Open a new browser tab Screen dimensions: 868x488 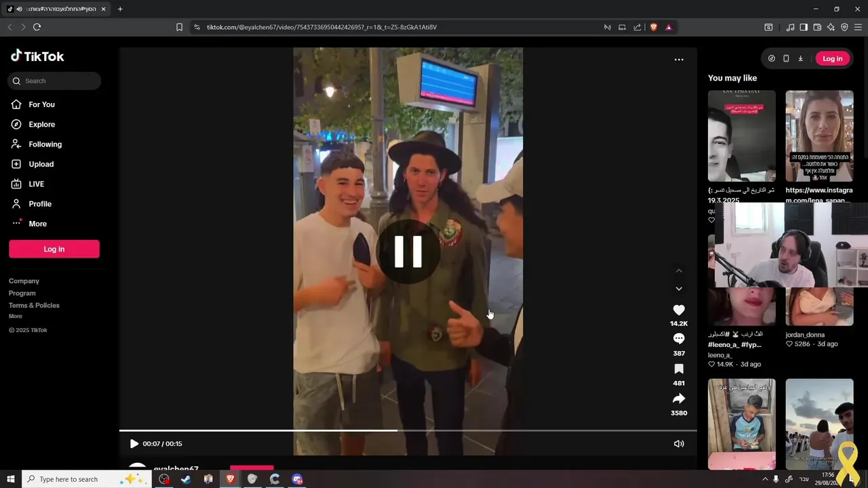(120, 9)
